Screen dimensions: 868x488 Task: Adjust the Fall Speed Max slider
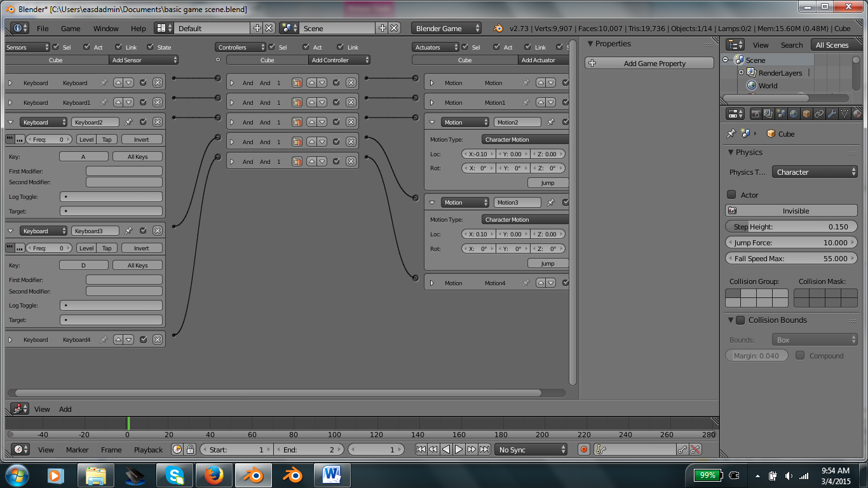[x=792, y=258]
